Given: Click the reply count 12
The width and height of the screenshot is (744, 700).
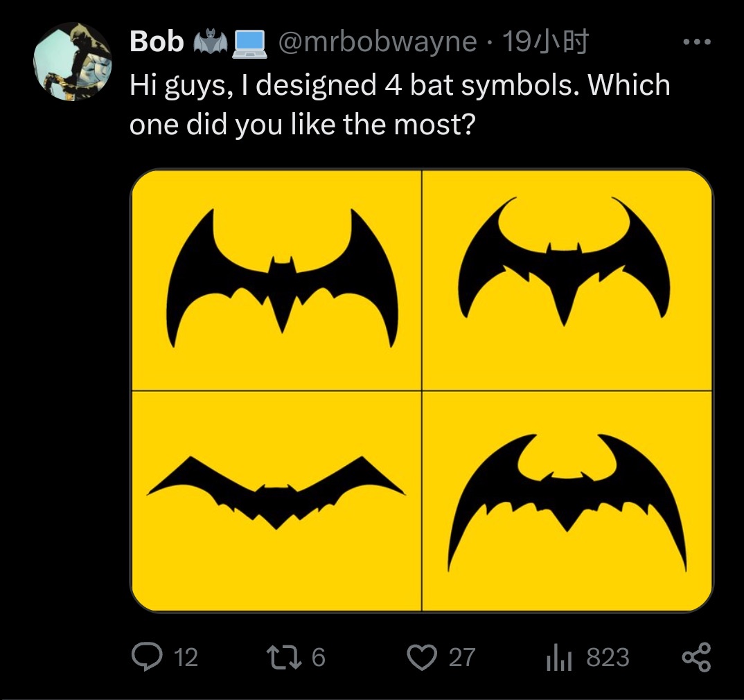Looking at the screenshot, I should coord(186,658).
